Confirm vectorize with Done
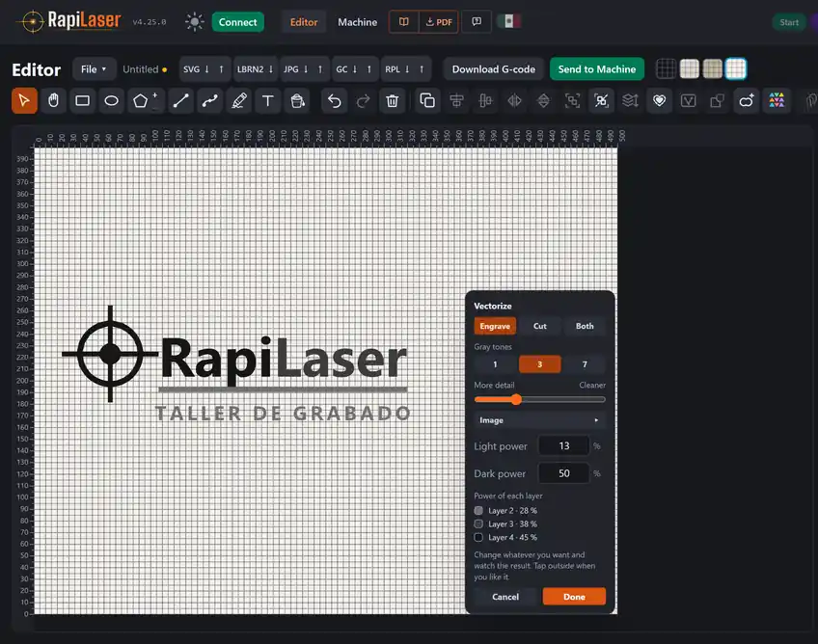Screen dimensions: 818x644 click(574, 597)
